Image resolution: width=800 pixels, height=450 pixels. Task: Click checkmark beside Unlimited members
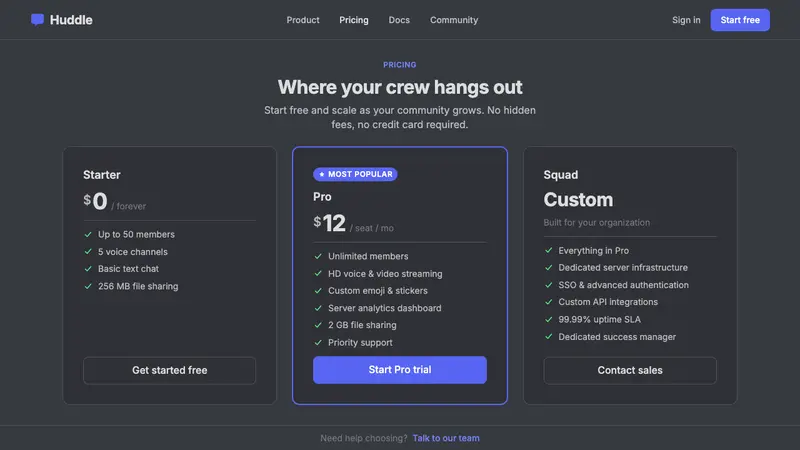pyautogui.click(x=318, y=256)
